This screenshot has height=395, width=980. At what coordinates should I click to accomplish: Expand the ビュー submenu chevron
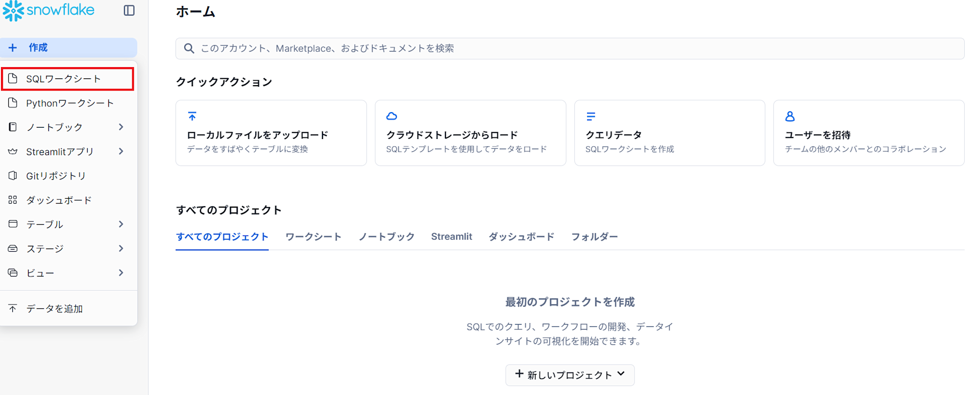coord(121,273)
